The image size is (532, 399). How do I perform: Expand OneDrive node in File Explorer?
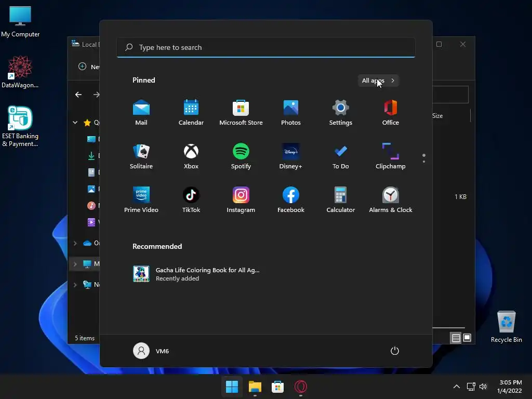75,243
